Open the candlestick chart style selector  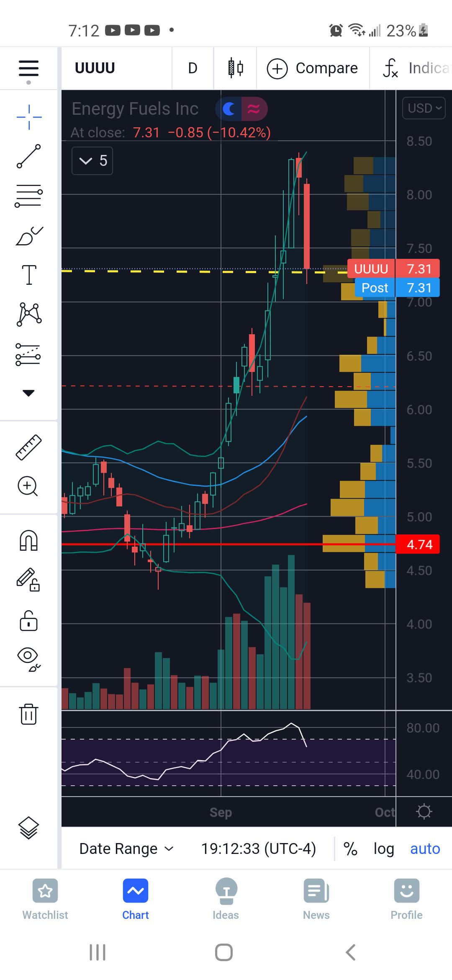click(x=235, y=68)
